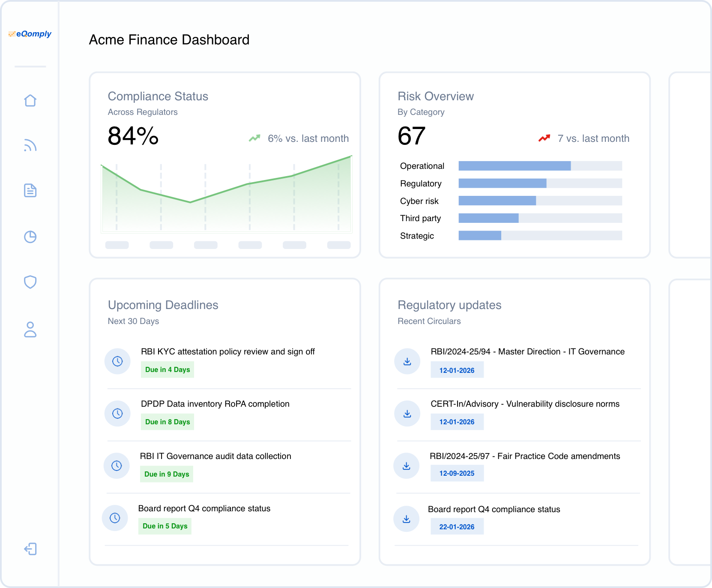Open the user profile icon in the sidebar
Viewport: 712px width, 588px height.
point(30,330)
